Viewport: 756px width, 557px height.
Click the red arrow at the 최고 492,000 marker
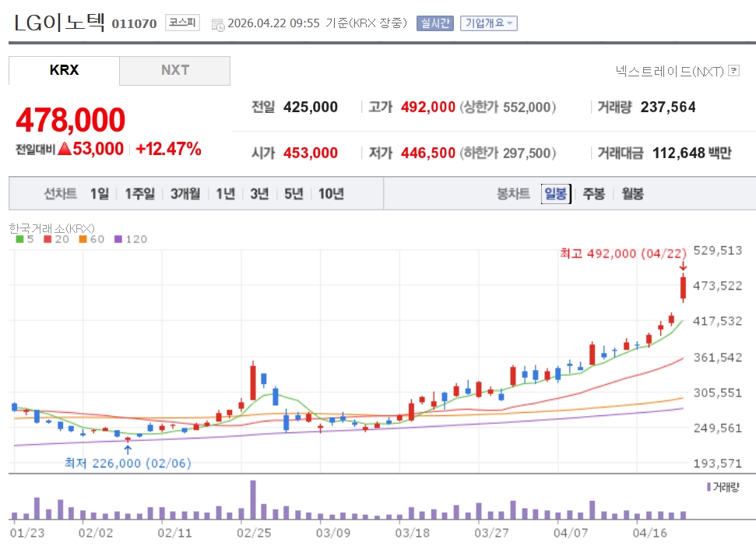coord(683,267)
